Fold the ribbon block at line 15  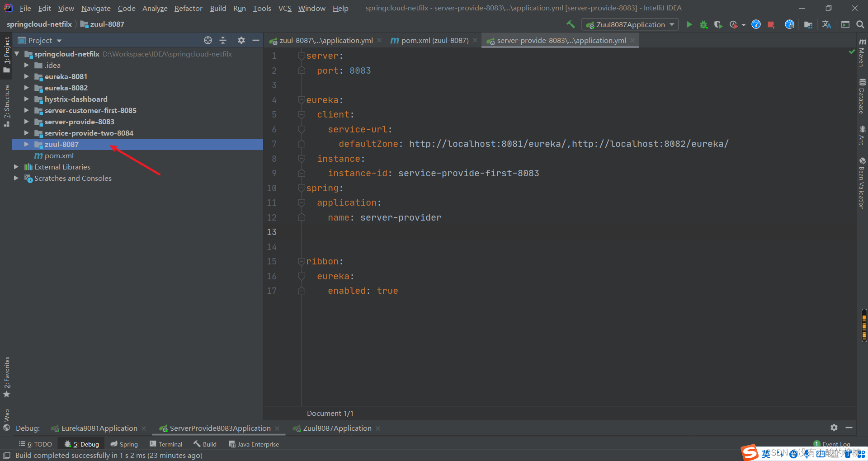tap(302, 261)
